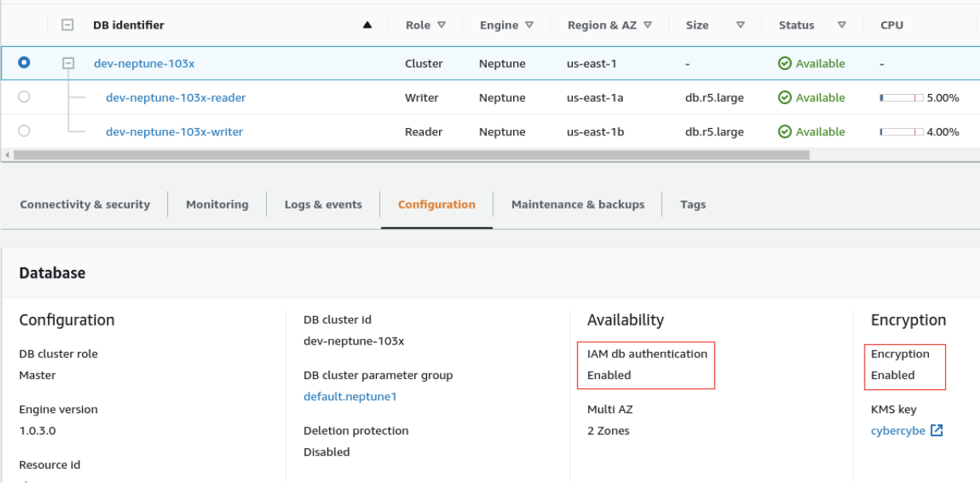Open the dev-neptune-103x-writer instance link
980x484 pixels.
click(174, 132)
